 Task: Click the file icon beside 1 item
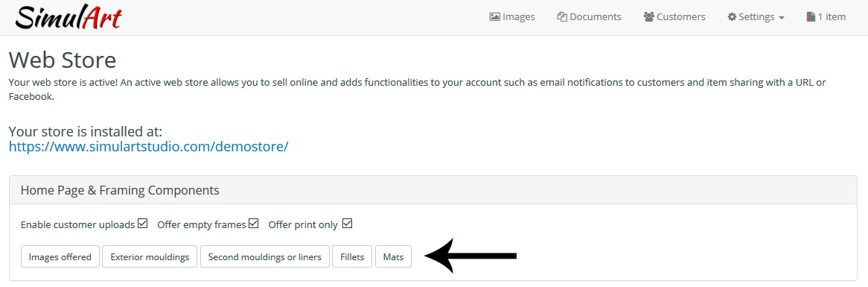(x=811, y=17)
